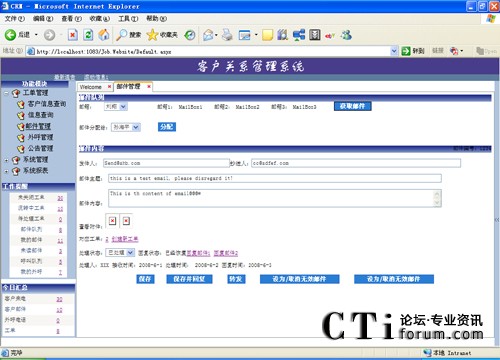Click the IE Back arrow icon
Image resolution: width=500 pixels, height=360 pixels.
pyautogui.click(x=10, y=35)
